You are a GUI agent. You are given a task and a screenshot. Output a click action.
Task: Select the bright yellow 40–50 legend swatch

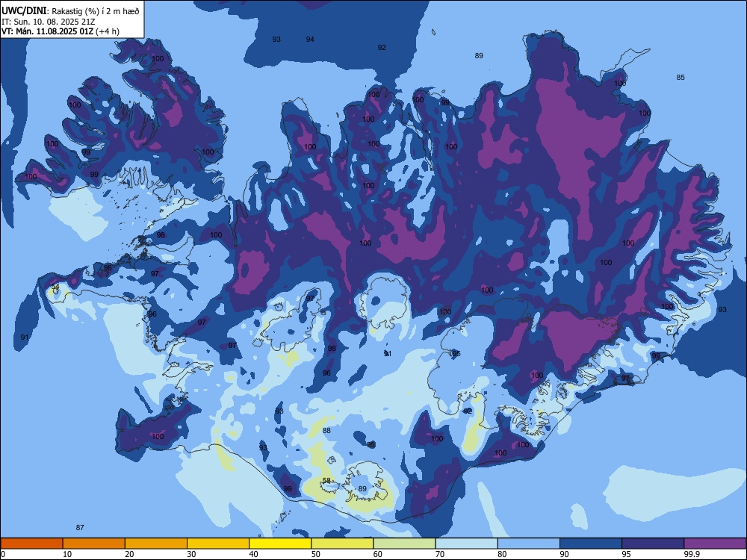click(280, 544)
